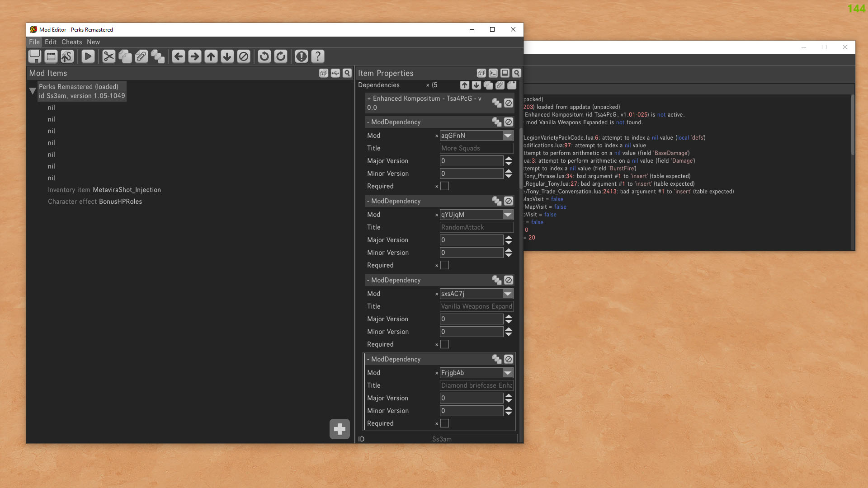The height and width of the screenshot is (488, 868).
Task: Click the Item Properties new-window icon
Action: pos(481,73)
